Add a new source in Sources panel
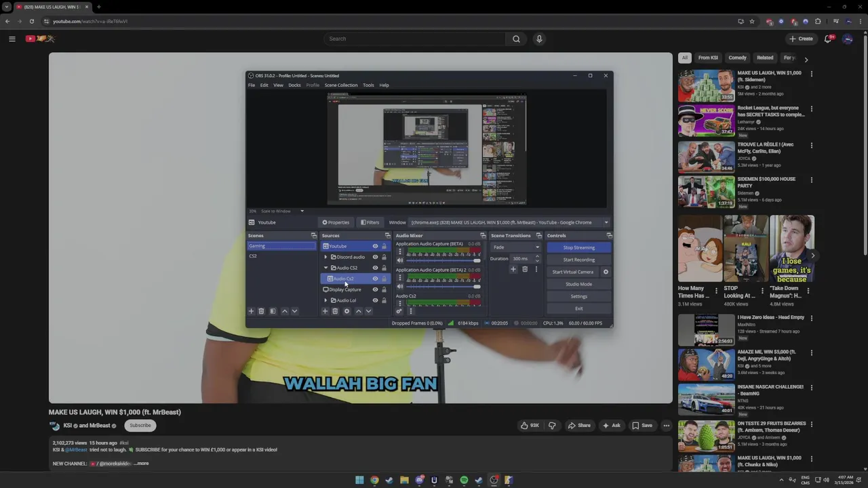This screenshot has width=868, height=488. pos(325,311)
